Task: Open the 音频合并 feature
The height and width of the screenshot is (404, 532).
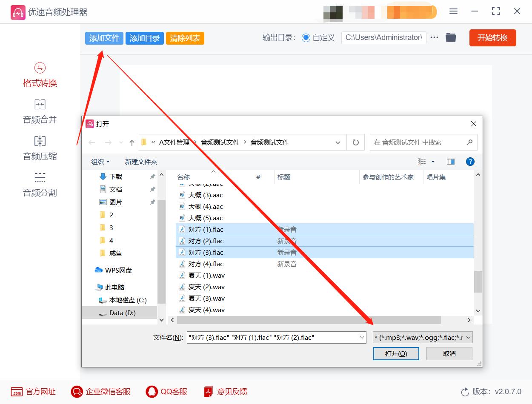Action: tap(39, 111)
